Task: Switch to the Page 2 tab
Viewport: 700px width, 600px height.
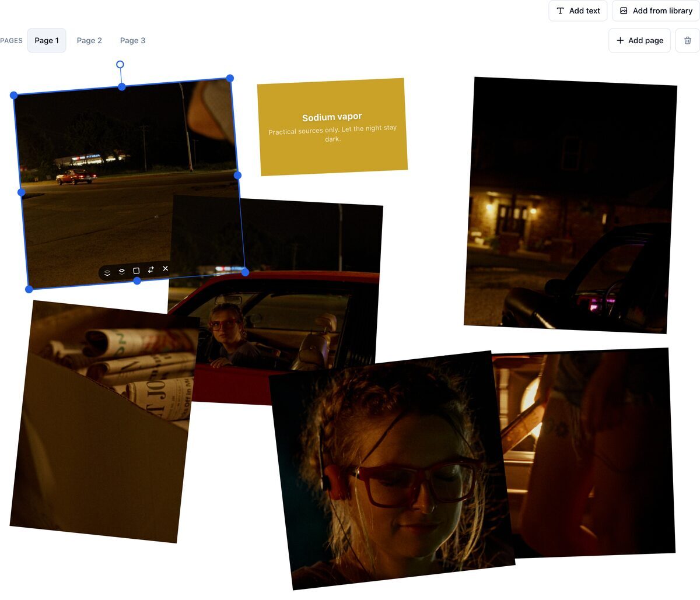Action: 89,40
